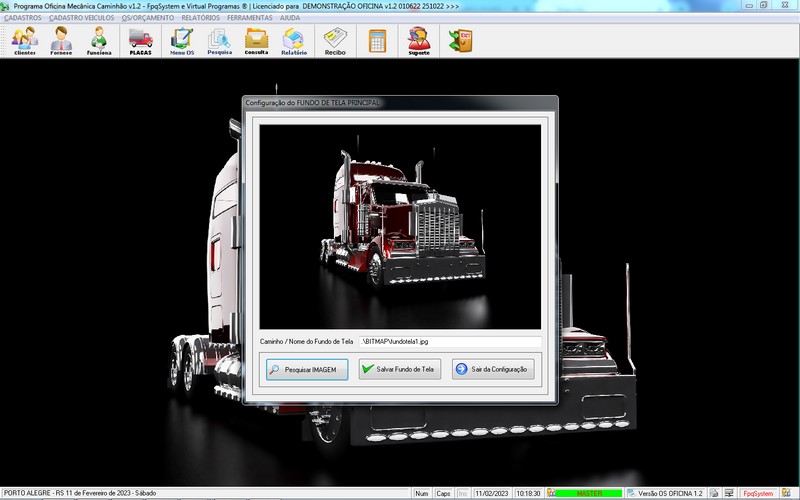Open the OS/ORÇAMENTO menu

coord(147,18)
